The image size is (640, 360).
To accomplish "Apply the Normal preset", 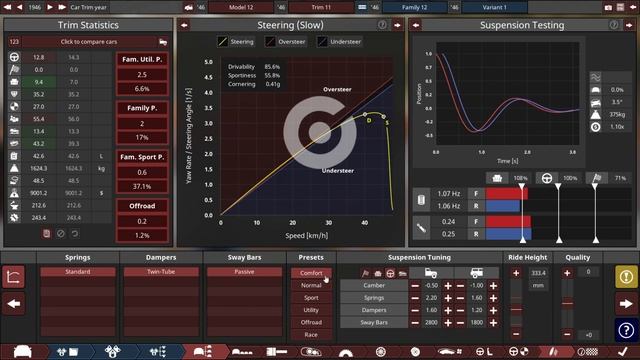I will click(311, 285).
